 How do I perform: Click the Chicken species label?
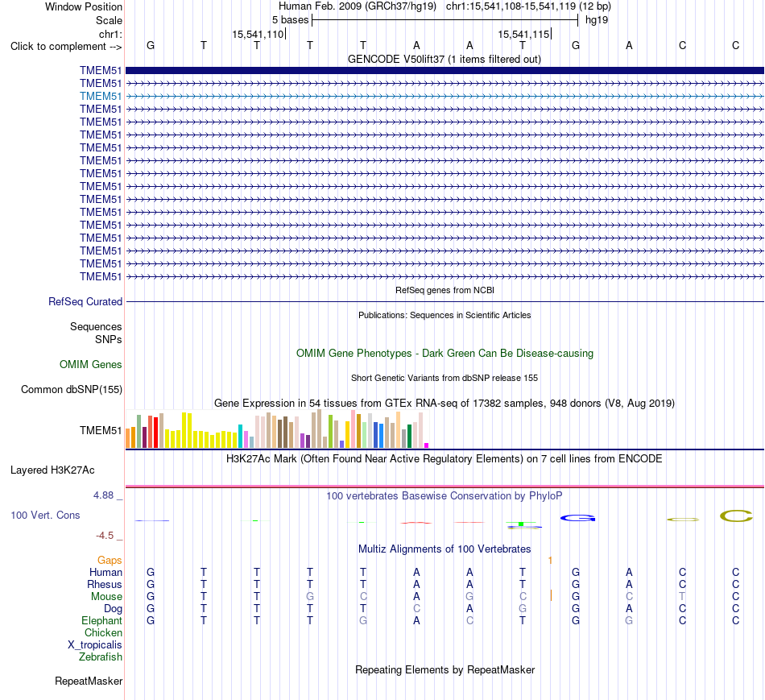[x=103, y=632]
